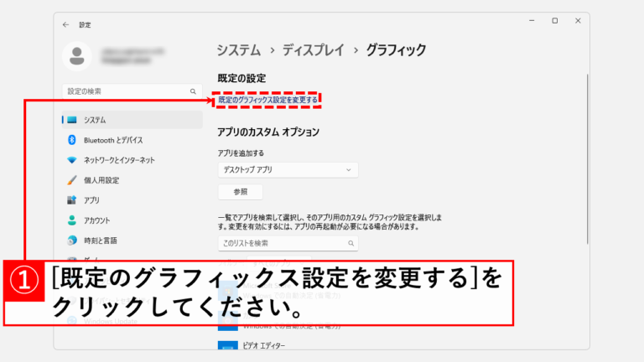Click the vertical scrollbar on the right
Image resolution: width=644 pixels, height=362 pixels.
[587, 159]
